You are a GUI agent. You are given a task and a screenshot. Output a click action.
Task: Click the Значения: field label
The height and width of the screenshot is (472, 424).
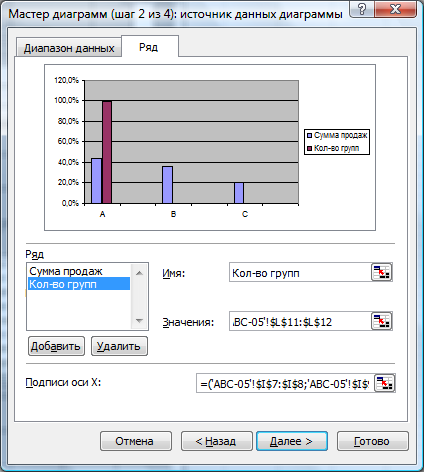[x=188, y=322]
